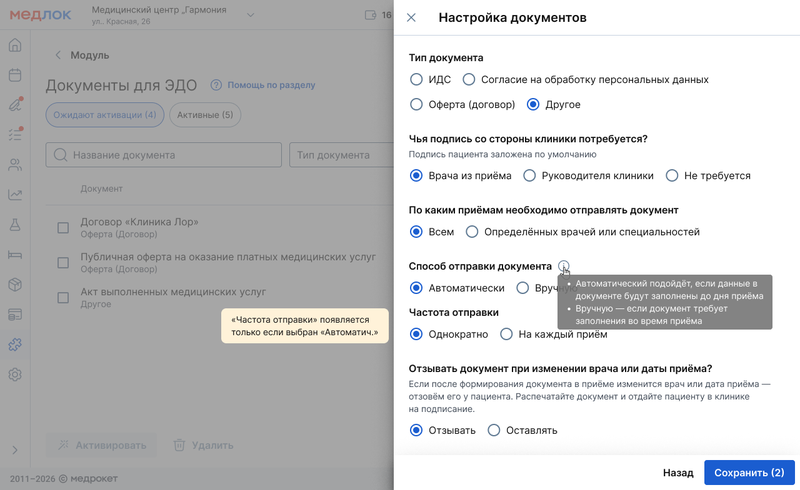This screenshot has height=490, width=800.
Task: Choose Руководителя клиники signature option
Action: tap(588, 176)
